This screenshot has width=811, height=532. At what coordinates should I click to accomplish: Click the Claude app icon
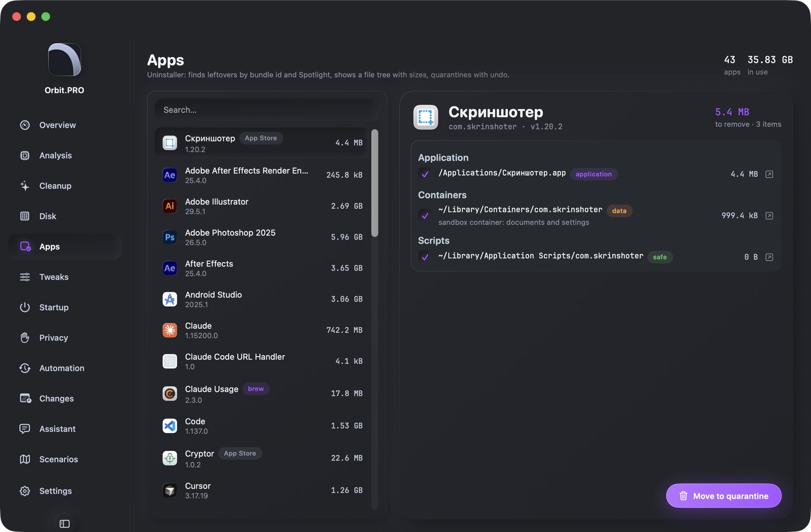pyautogui.click(x=170, y=330)
